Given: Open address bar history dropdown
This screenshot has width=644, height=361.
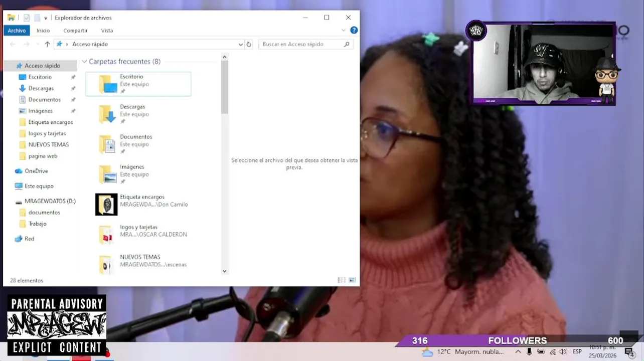Looking at the screenshot, I should (x=240, y=44).
